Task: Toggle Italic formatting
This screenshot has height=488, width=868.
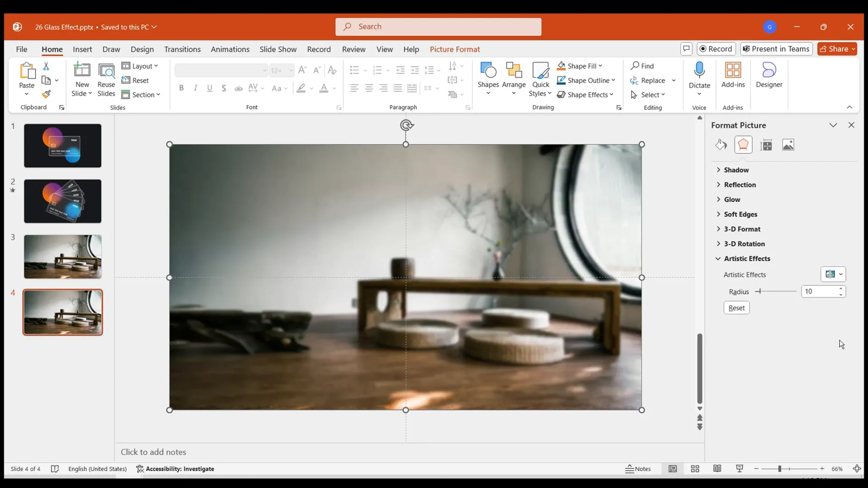Action: pos(195,88)
